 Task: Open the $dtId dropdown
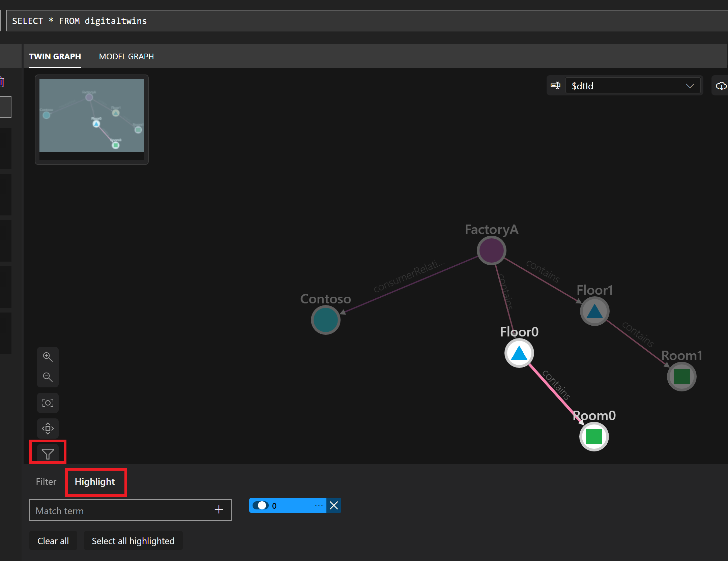click(633, 86)
